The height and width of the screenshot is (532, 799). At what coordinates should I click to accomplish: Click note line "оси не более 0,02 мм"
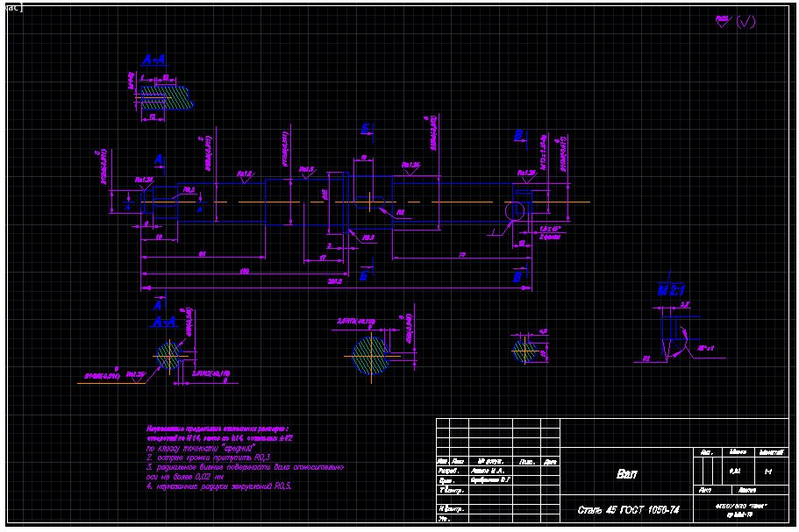click(x=185, y=477)
